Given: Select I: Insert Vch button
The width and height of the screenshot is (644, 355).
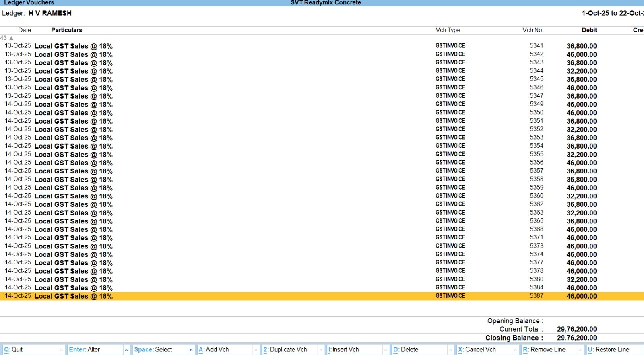Looking at the screenshot, I should [x=343, y=349].
